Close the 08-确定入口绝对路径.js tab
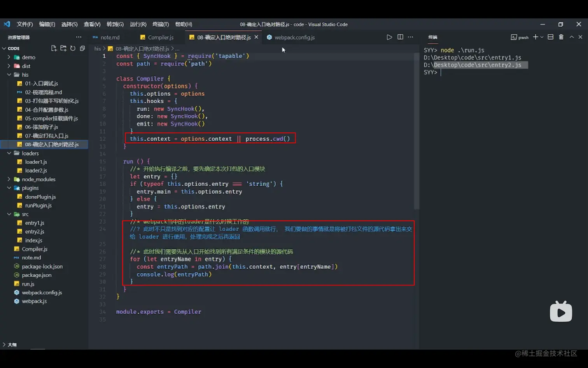 (256, 37)
